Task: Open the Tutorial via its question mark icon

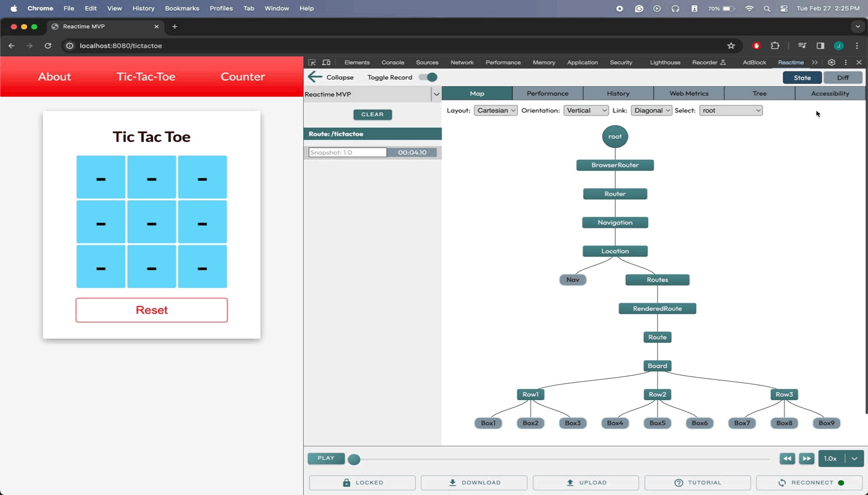Action: coord(680,482)
